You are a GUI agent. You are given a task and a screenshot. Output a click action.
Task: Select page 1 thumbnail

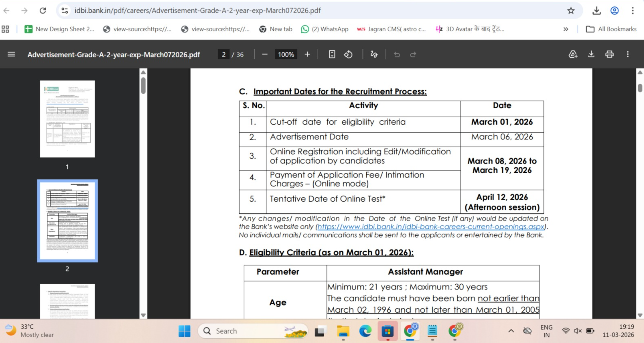67,119
